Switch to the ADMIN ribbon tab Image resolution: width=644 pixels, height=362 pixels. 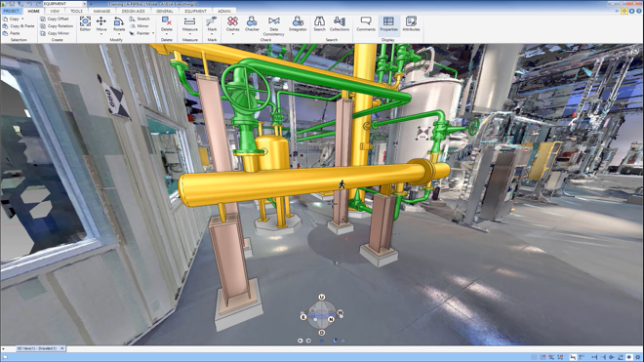click(224, 11)
